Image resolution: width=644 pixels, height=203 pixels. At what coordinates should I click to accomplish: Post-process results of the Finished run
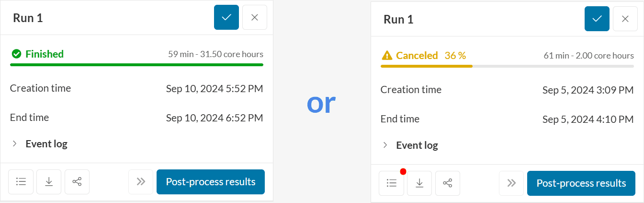[211, 182]
